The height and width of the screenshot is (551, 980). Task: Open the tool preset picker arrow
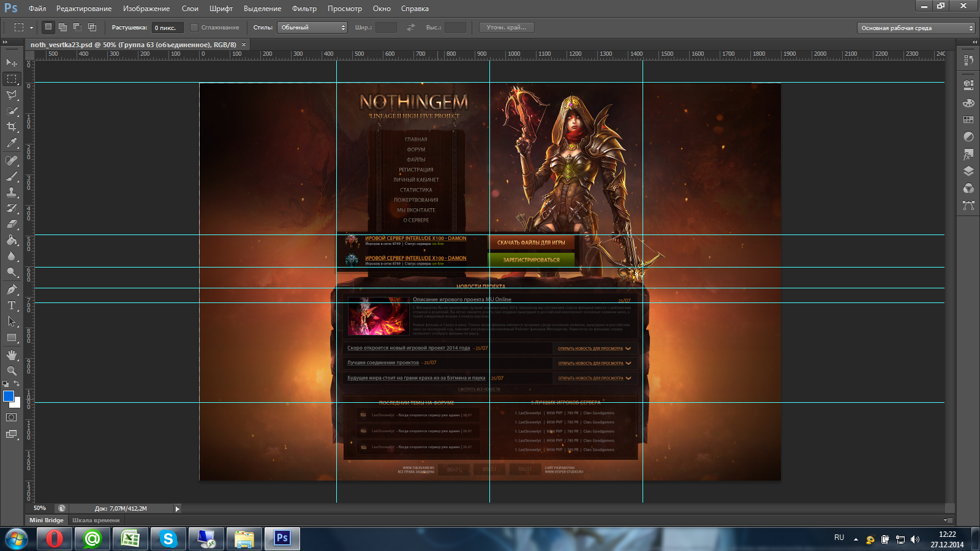[31, 28]
